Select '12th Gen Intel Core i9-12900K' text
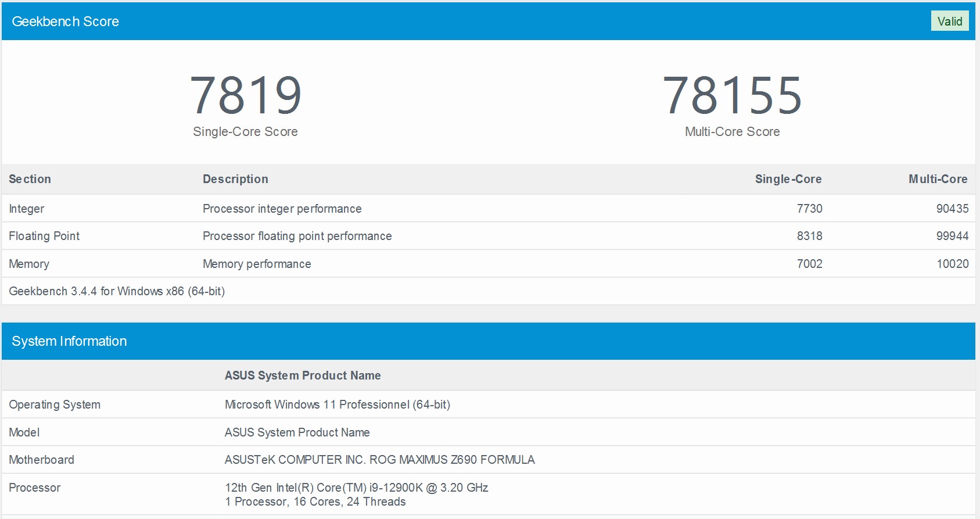The image size is (980, 519). click(x=324, y=488)
